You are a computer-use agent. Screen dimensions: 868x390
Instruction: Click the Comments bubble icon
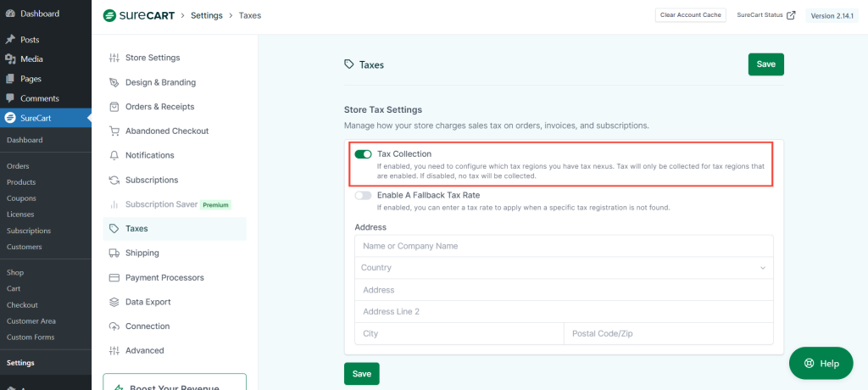[10, 98]
